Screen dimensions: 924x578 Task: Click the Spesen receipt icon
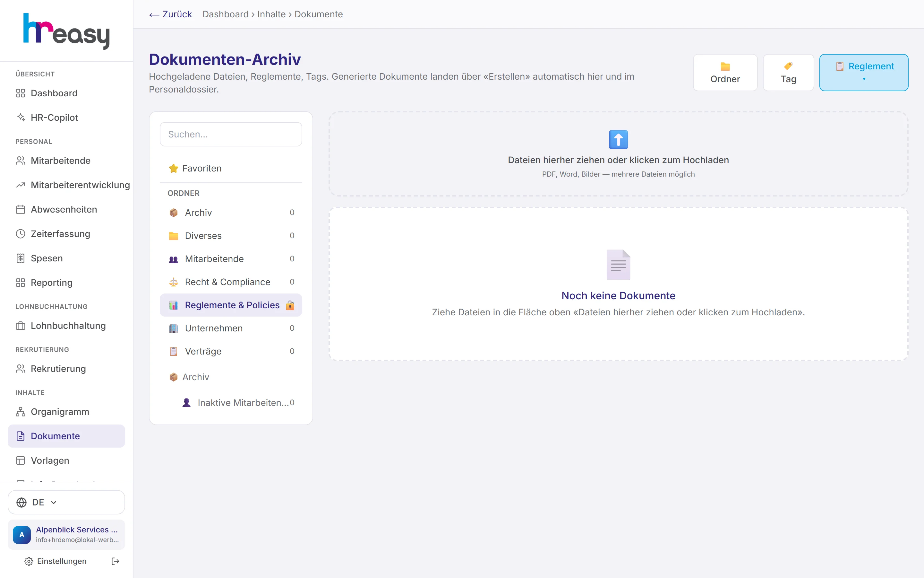pyautogui.click(x=21, y=258)
